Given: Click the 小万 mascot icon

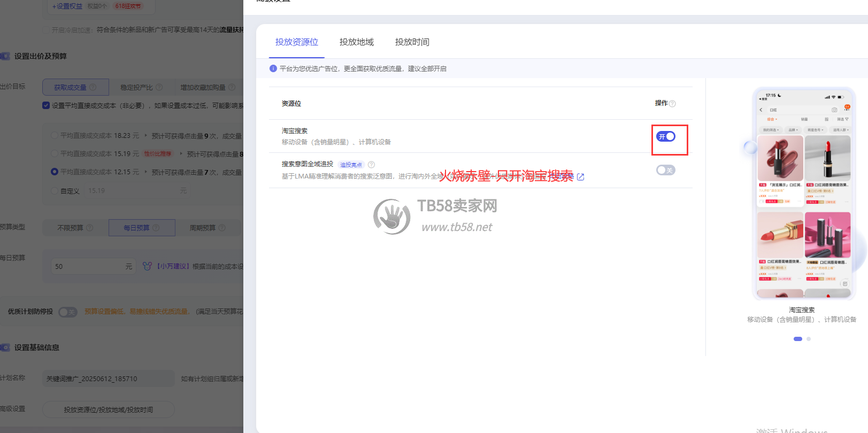Looking at the screenshot, I should (148, 266).
